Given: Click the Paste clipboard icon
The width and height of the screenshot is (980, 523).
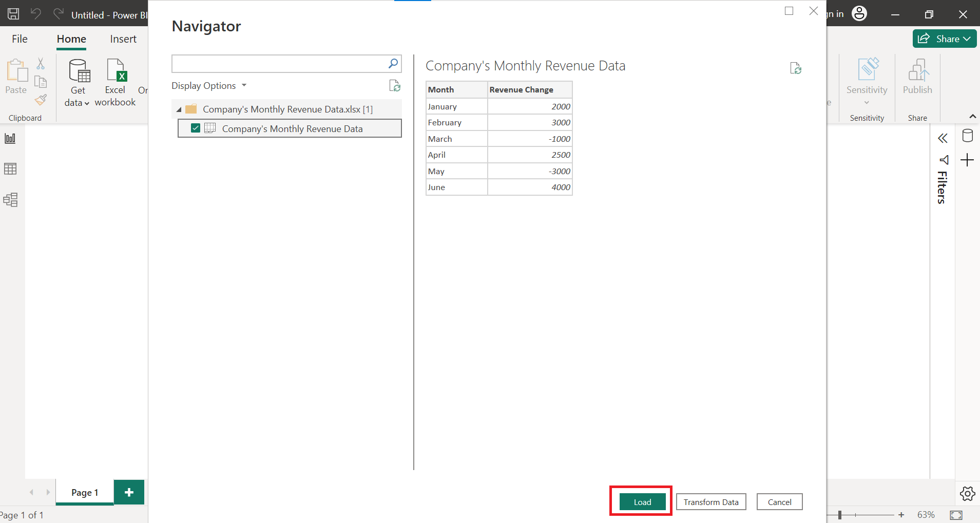Looking at the screenshot, I should [16, 70].
